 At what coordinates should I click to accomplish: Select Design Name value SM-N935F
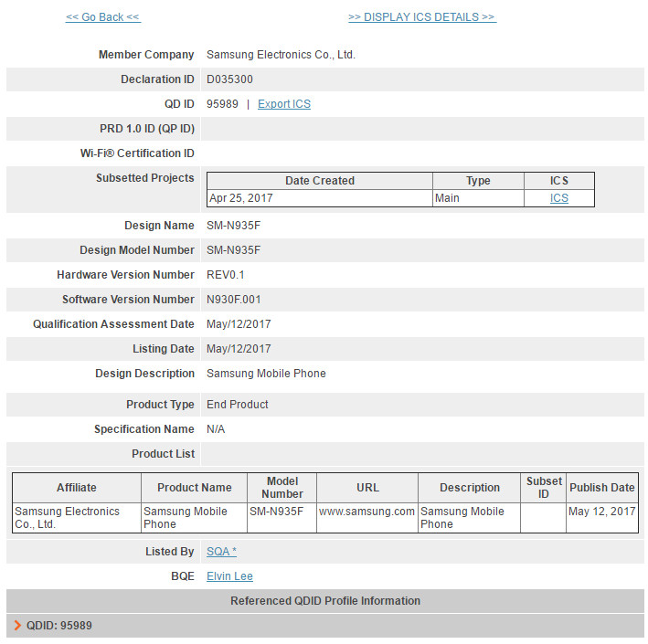233,226
